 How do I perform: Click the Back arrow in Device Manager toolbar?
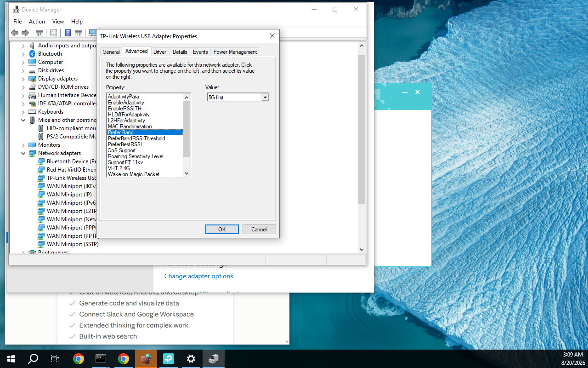click(x=15, y=33)
